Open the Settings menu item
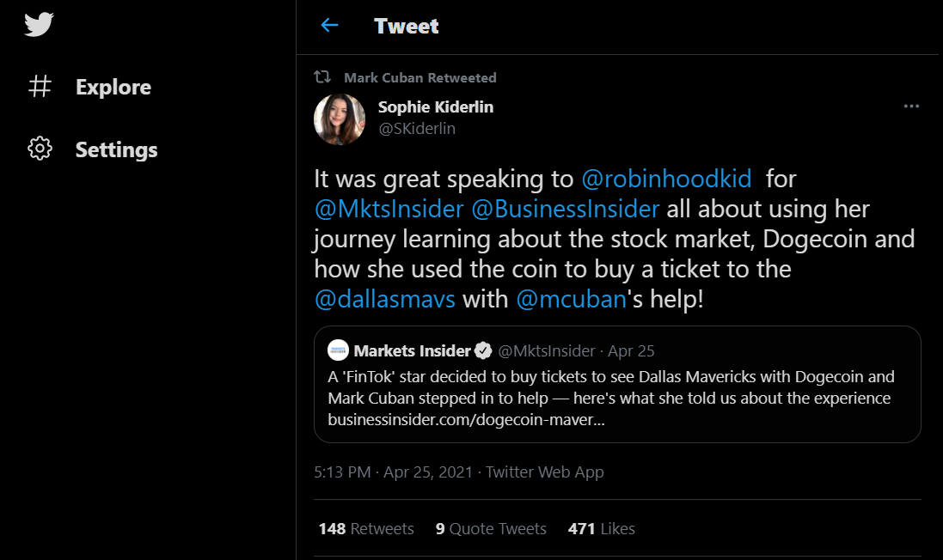Screen dimensions: 943x560 point(116,149)
